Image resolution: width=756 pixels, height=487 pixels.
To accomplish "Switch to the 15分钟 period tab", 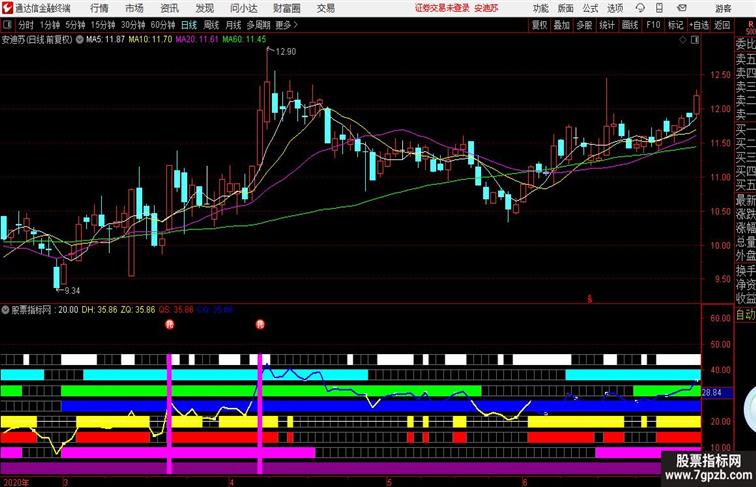I will (x=103, y=25).
